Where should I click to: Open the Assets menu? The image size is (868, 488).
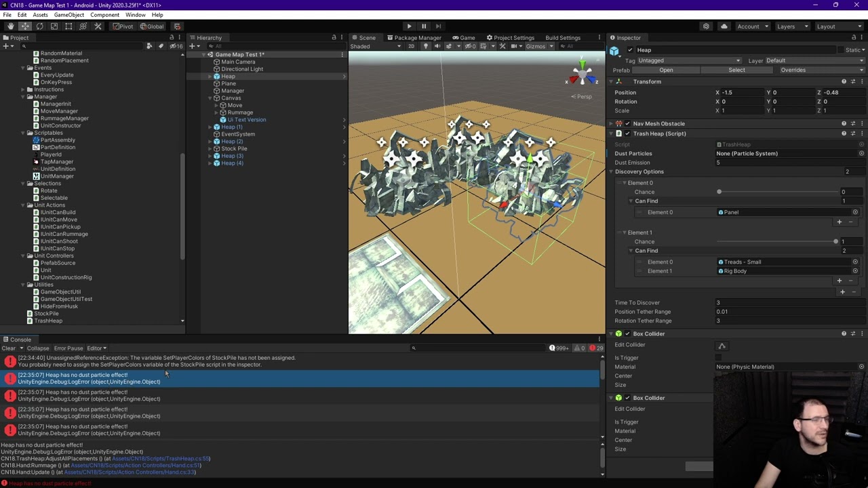[x=40, y=15]
